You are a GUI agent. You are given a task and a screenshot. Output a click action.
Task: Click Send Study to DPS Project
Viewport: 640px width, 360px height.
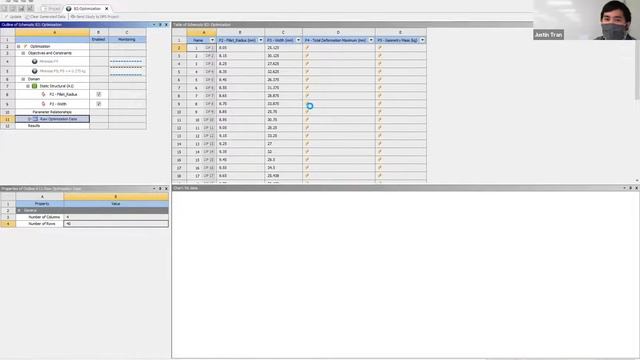[95, 17]
